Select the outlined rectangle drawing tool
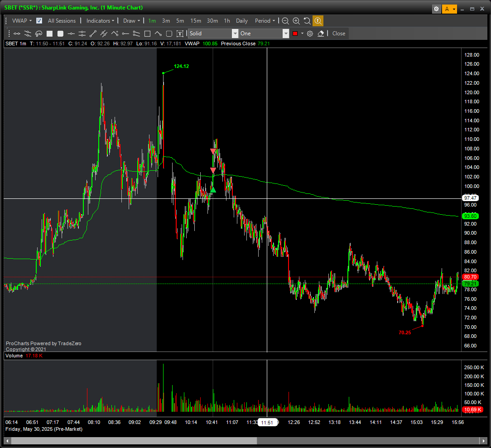This screenshot has width=491, height=448. 147,34
